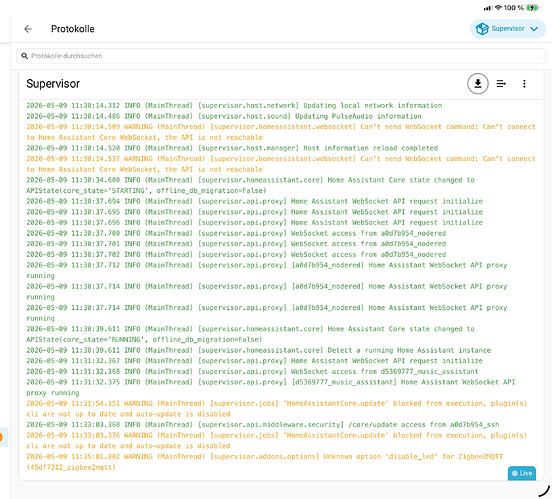Check the Wi-Fi status icon

498,7
